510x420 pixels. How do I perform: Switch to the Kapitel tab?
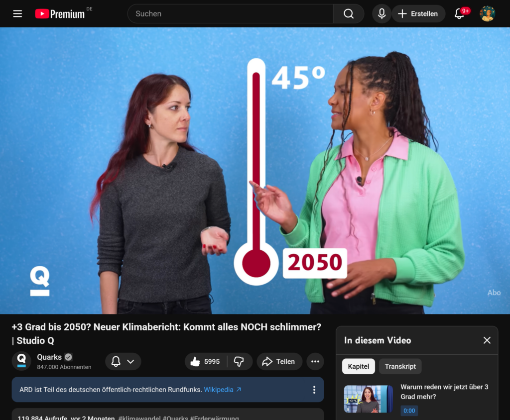click(x=358, y=366)
